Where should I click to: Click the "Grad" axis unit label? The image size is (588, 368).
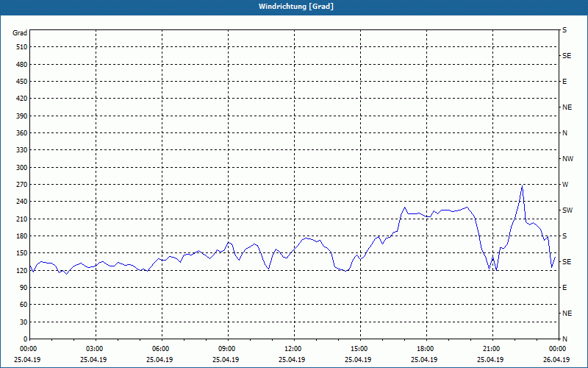point(20,33)
